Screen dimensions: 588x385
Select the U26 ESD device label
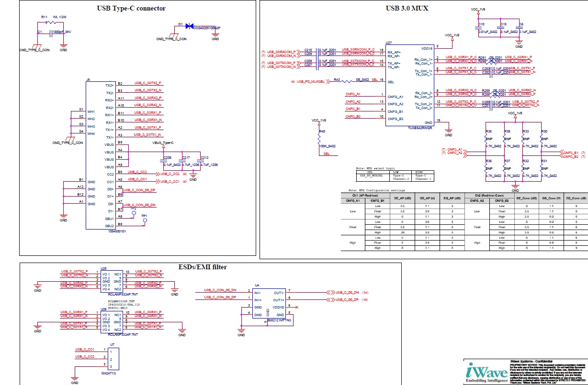pos(103,309)
